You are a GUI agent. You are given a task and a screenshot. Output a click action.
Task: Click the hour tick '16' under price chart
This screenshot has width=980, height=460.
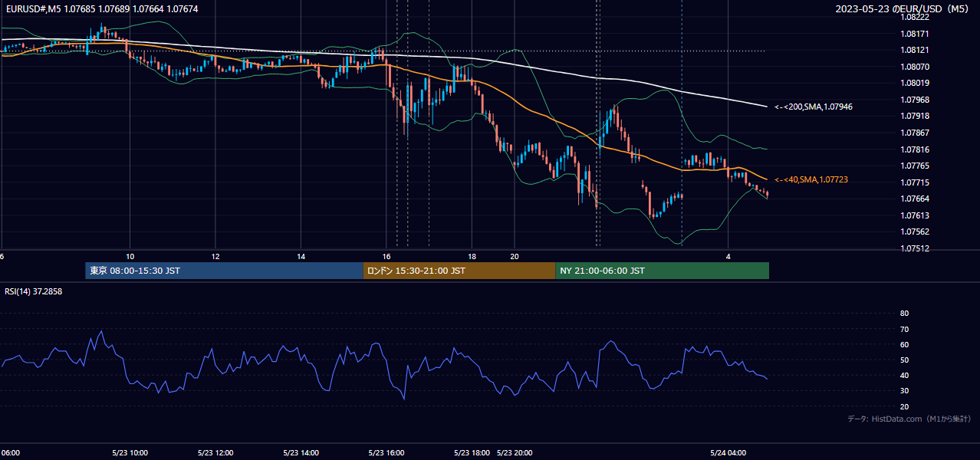386,256
